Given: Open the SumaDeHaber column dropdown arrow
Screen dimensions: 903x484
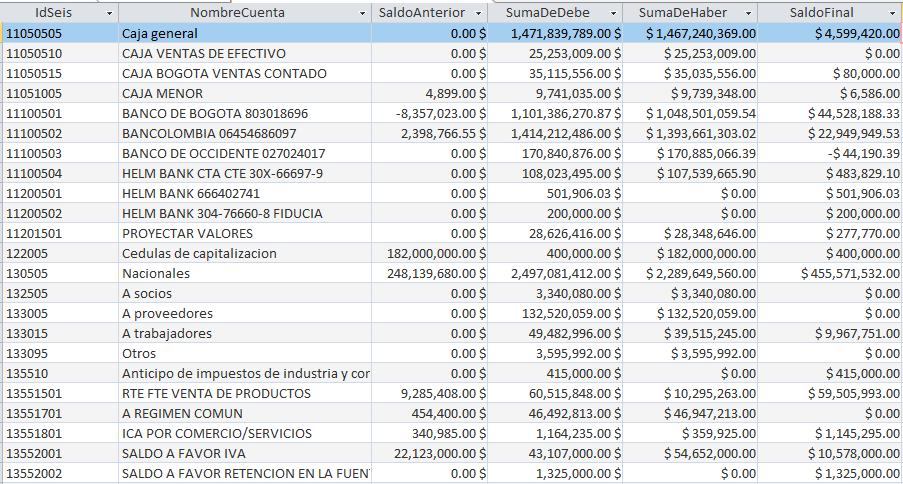Looking at the screenshot, I should click(749, 13).
